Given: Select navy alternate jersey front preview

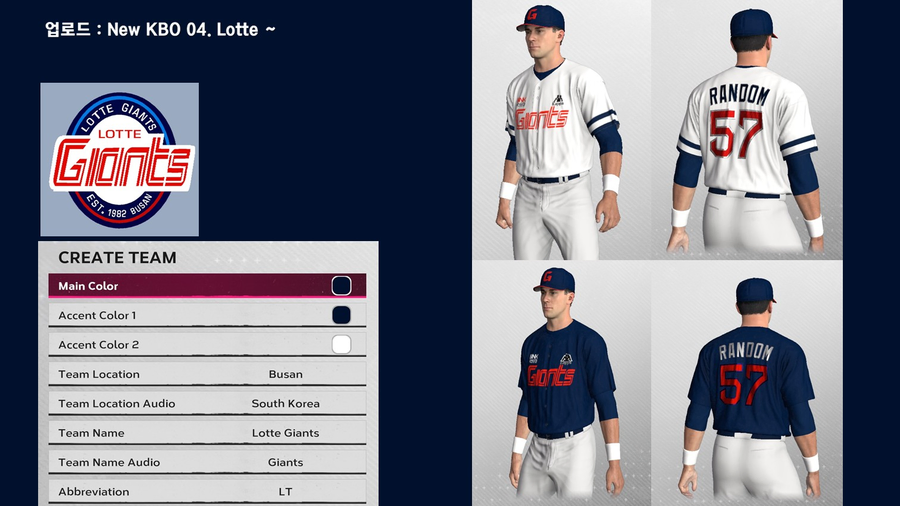Looking at the screenshot, I should (x=561, y=383).
